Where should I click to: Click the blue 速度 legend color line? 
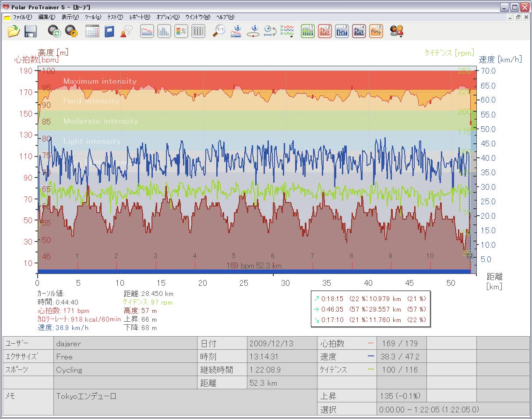click(371, 357)
